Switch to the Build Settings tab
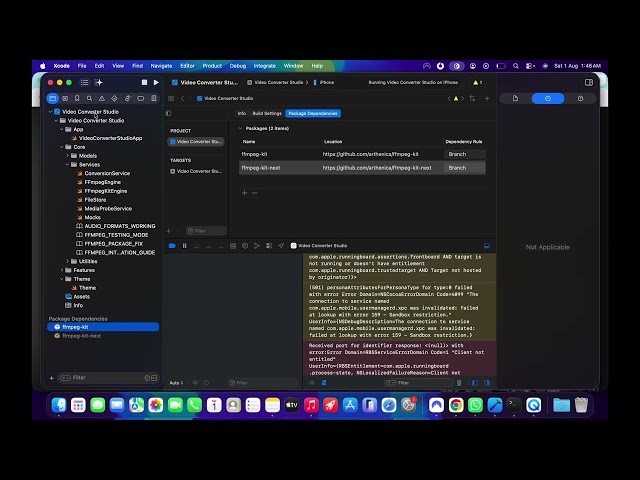Image resolution: width=640 pixels, height=480 pixels. pos(267,113)
